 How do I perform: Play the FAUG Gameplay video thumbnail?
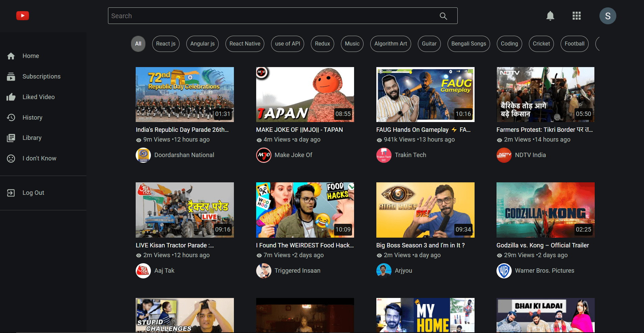point(425,94)
